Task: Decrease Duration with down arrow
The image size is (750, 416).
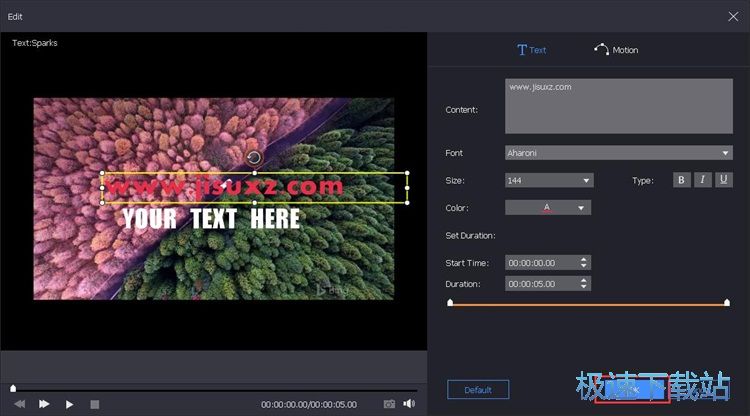Action: point(584,286)
